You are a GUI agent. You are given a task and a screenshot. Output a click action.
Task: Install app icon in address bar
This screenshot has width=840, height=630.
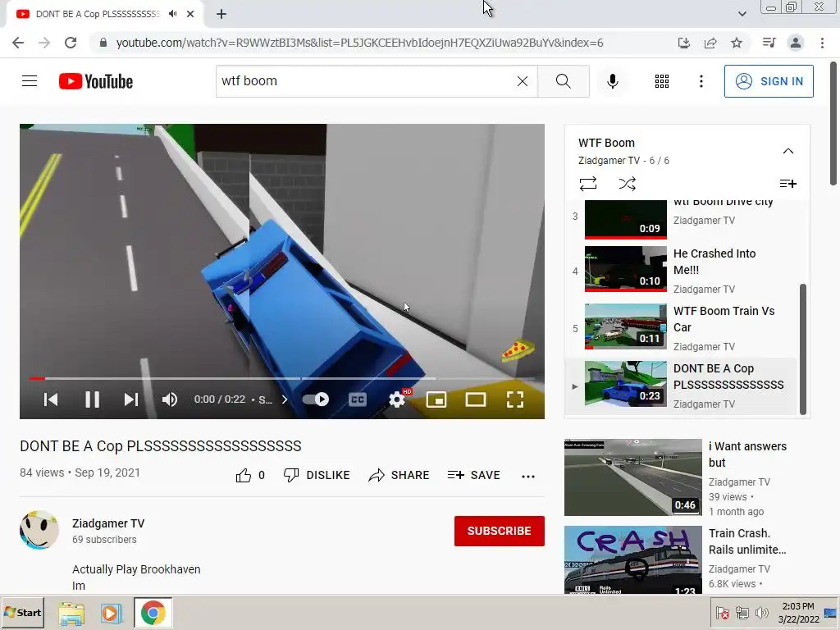point(683,43)
